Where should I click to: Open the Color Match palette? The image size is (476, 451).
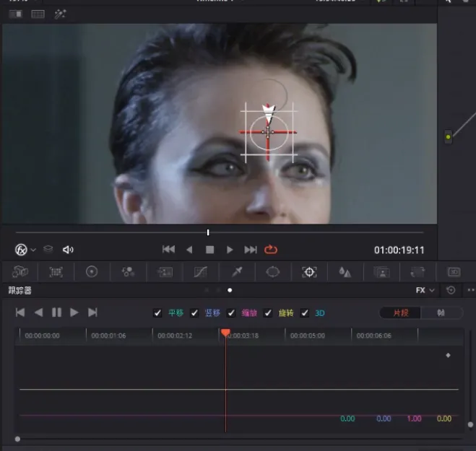56,272
